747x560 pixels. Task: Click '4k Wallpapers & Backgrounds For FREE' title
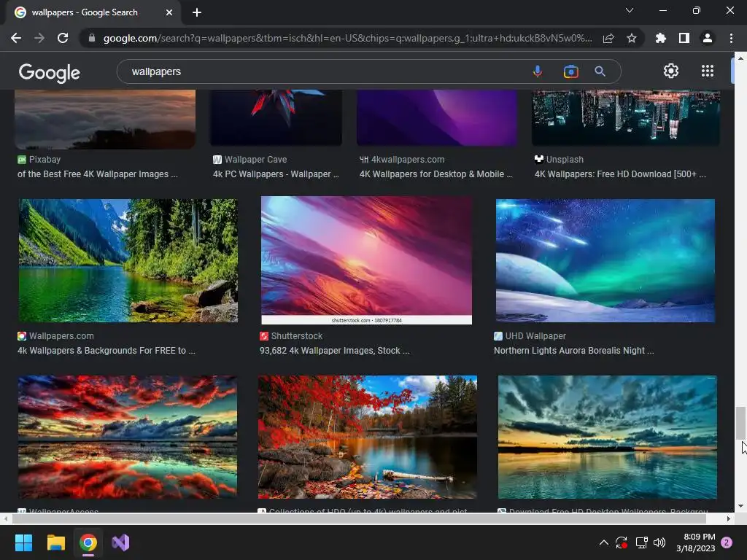[x=107, y=351]
